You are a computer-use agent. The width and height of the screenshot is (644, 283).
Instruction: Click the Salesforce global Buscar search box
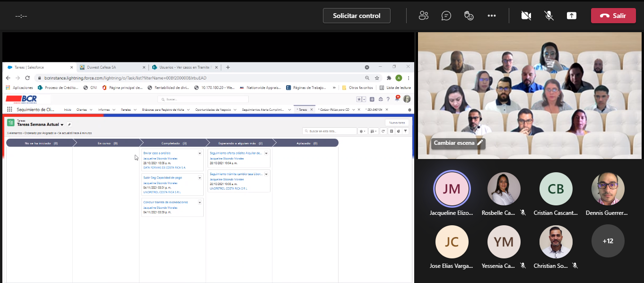pos(203,99)
